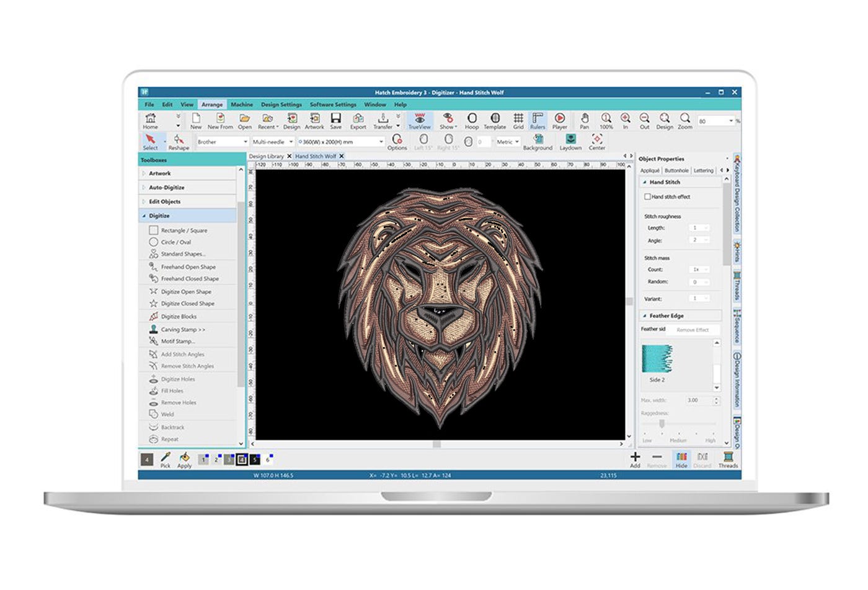This screenshot has height=590, width=868.
Task: Open the stitch Player
Action: click(559, 120)
